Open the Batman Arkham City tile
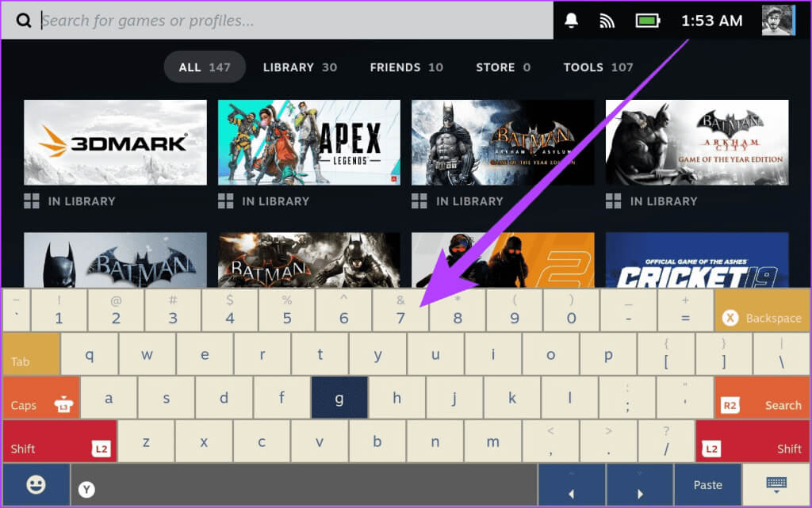Image resolution: width=812 pixels, height=508 pixels. coord(697,143)
